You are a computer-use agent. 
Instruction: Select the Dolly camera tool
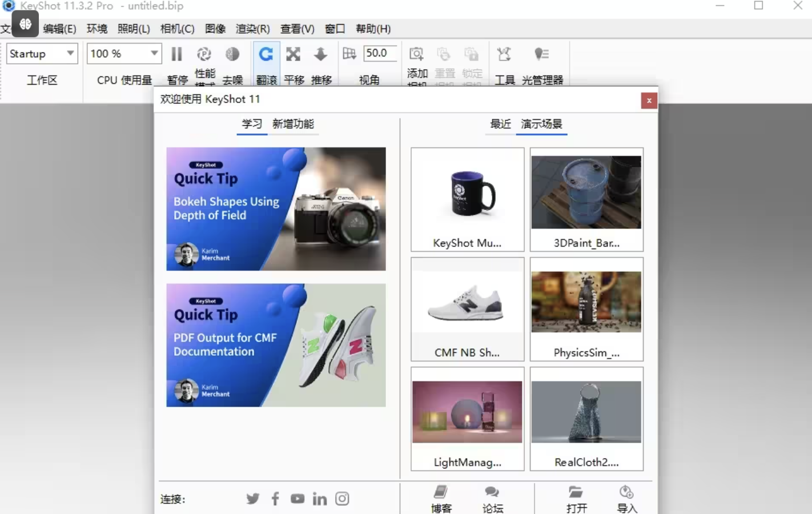[x=321, y=54]
